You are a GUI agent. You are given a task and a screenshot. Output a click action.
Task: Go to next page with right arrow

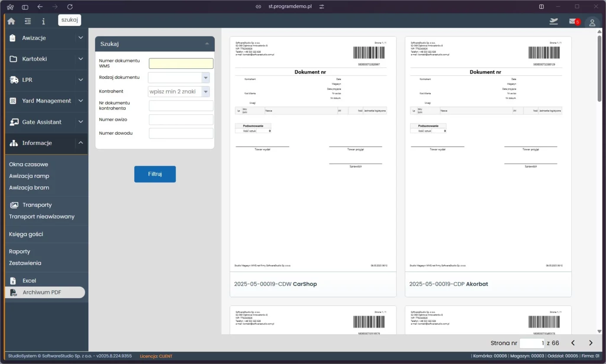pyautogui.click(x=590, y=342)
